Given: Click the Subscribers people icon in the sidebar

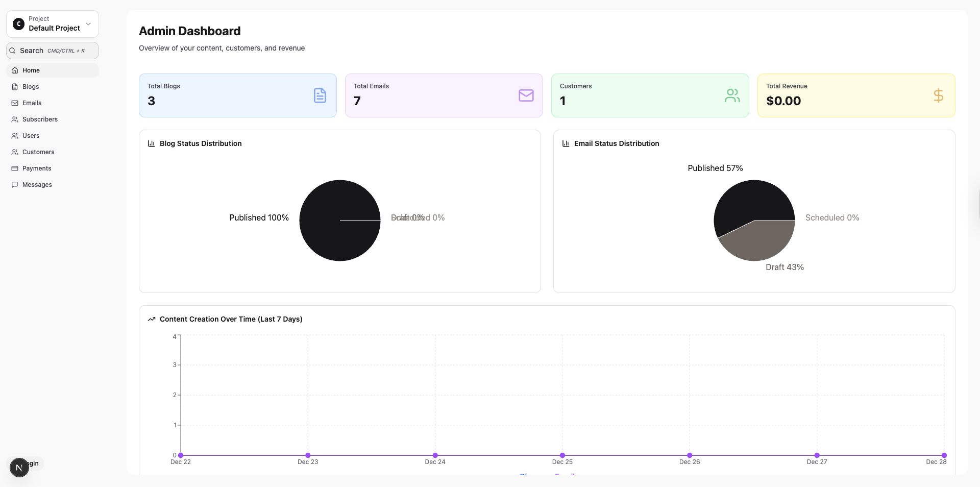Looking at the screenshot, I should click(15, 119).
